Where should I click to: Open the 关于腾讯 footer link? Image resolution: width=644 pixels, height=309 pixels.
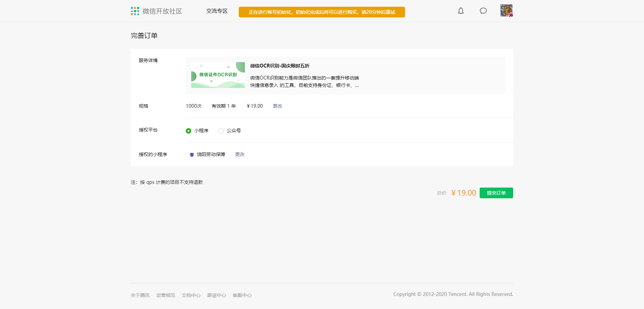click(x=140, y=295)
